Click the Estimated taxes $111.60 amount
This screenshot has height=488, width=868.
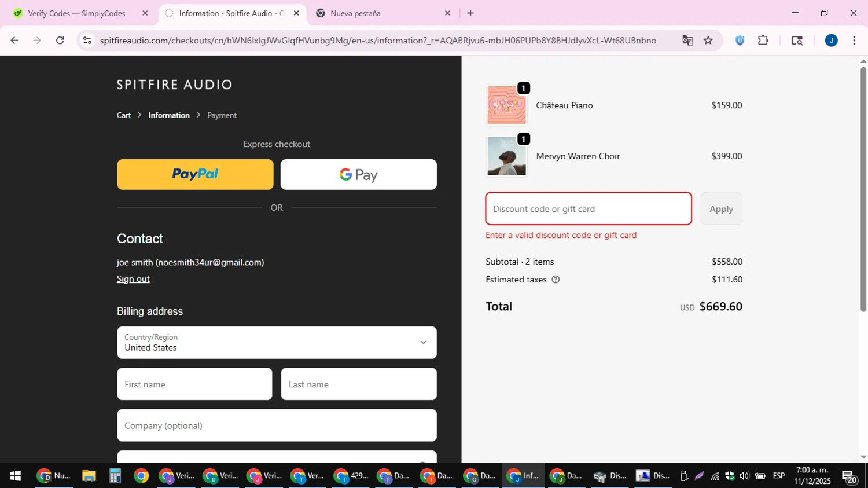pos(727,280)
